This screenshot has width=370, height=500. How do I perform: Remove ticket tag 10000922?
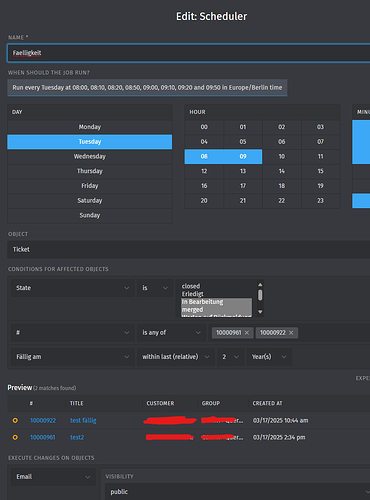291,333
